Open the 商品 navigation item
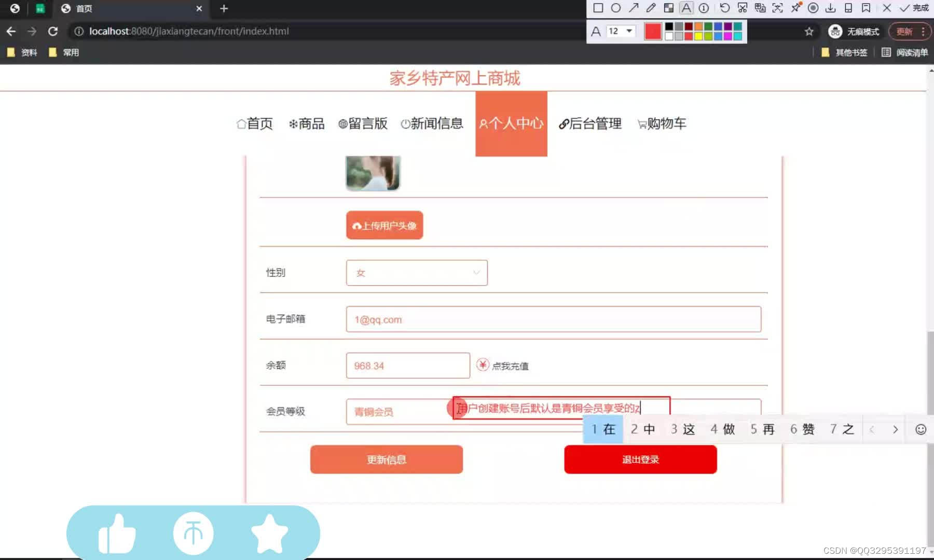The height and width of the screenshot is (560, 934). [306, 123]
